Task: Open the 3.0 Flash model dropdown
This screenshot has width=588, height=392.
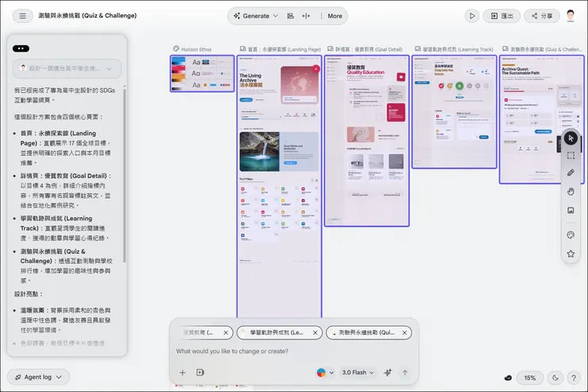Action: point(358,372)
